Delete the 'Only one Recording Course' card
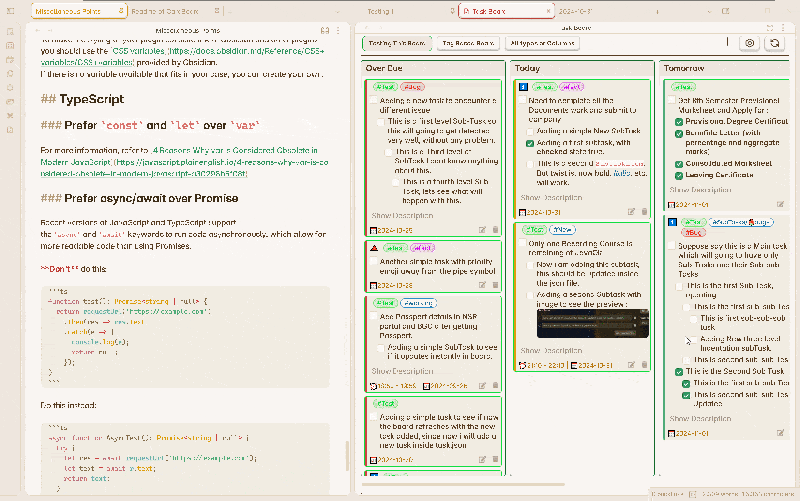The width and height of the screenshot is (800, 501). pos(644,365)
